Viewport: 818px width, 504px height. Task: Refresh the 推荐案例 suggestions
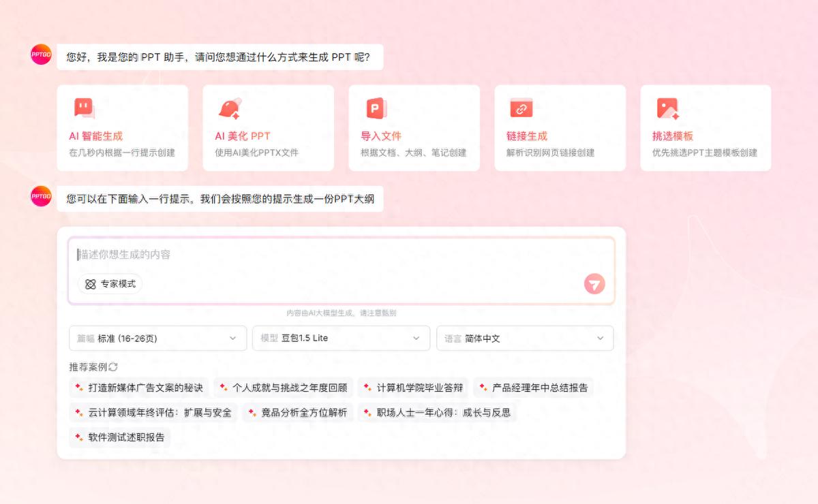coord(113,367)
